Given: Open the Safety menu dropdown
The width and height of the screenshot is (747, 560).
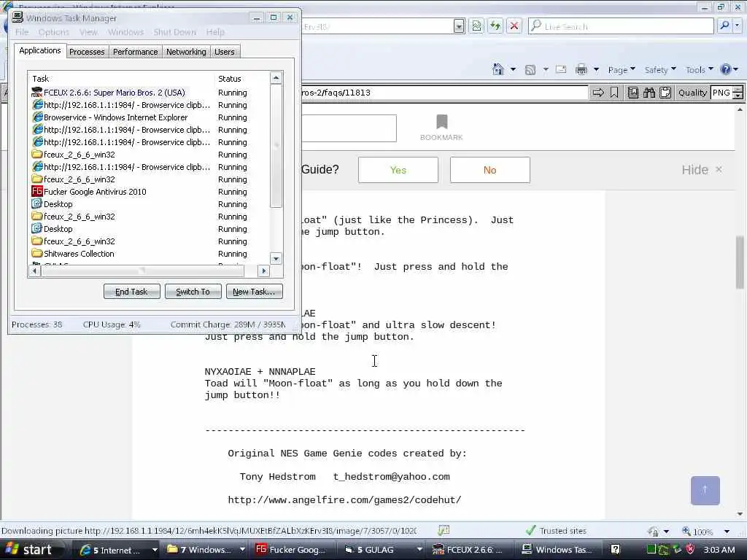Looking at the screenshot, I should [x=660, y=69].
